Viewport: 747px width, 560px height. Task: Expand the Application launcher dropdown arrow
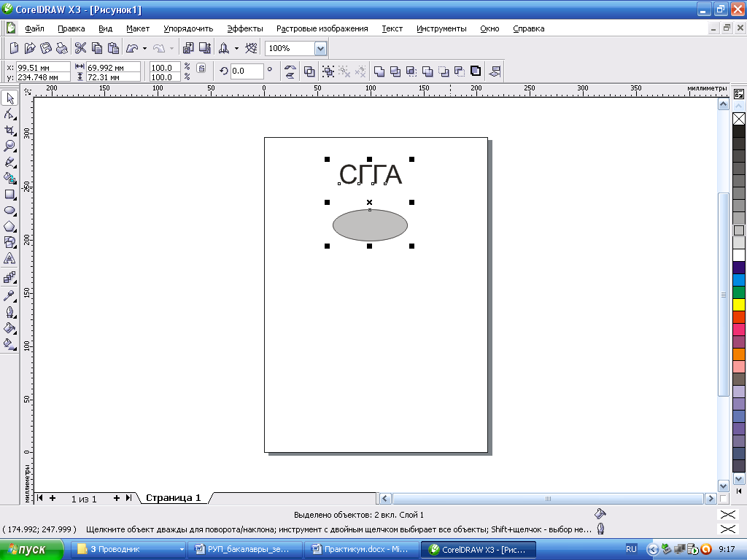click(x=236, y=48)
